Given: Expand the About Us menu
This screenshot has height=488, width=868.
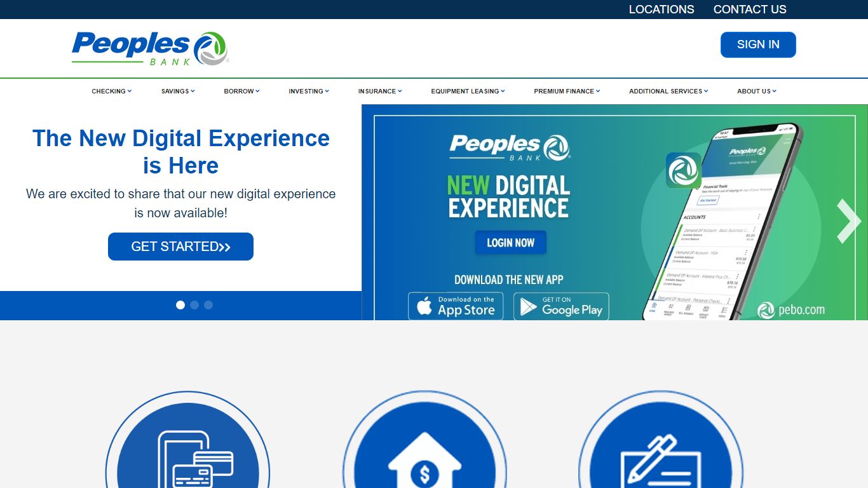Looking at the screenshot, I should [757, 91].
